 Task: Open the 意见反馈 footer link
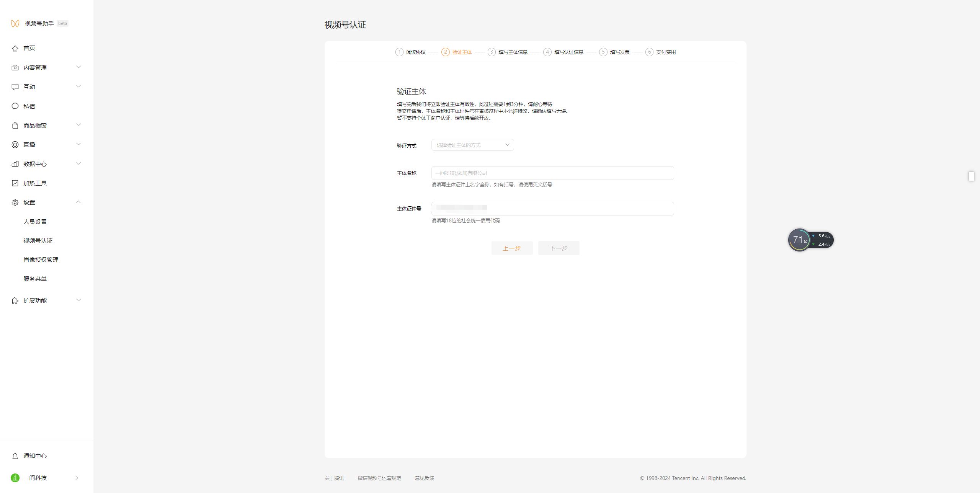coord(425,478)
